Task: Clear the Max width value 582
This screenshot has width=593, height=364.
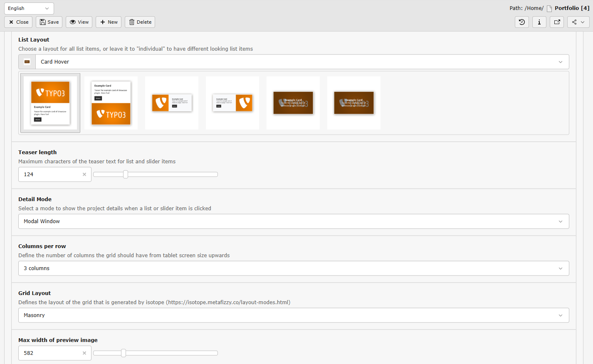Action: (84, 353)
